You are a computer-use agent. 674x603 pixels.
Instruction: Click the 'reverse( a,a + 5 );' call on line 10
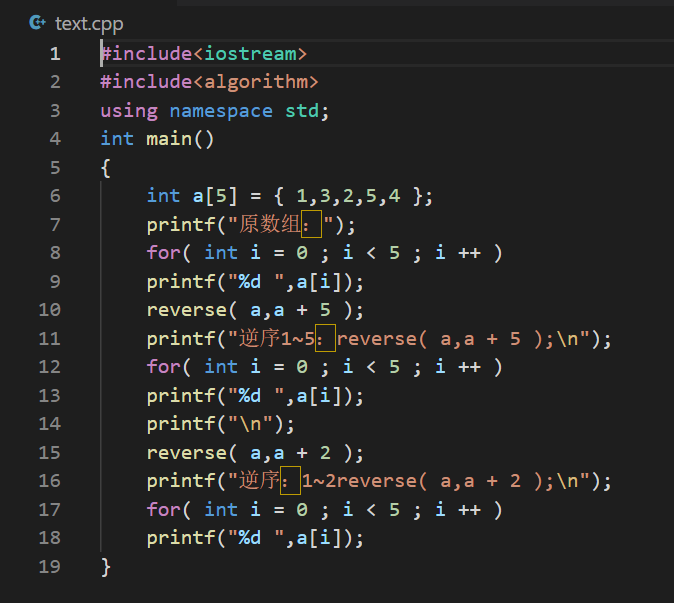coord(255,310)
